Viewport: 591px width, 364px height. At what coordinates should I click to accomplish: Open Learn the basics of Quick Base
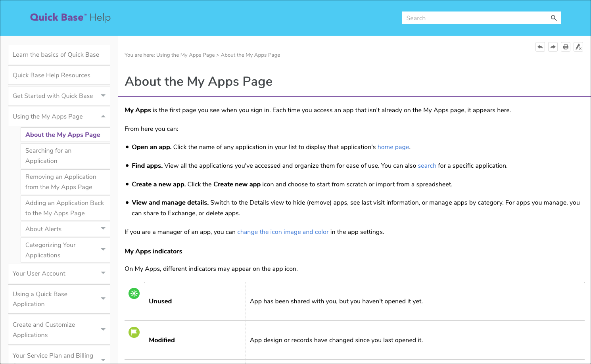click(x=59, y=54)
